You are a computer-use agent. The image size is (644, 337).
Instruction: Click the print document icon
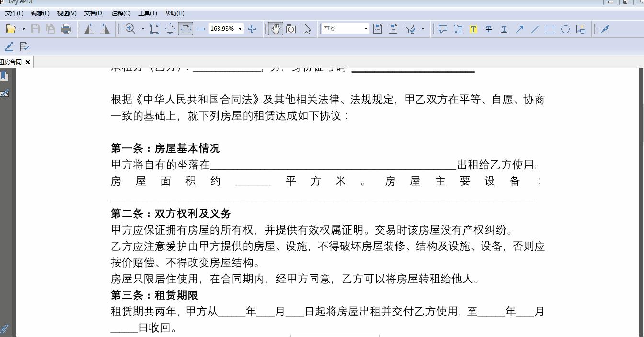point(67,29)
